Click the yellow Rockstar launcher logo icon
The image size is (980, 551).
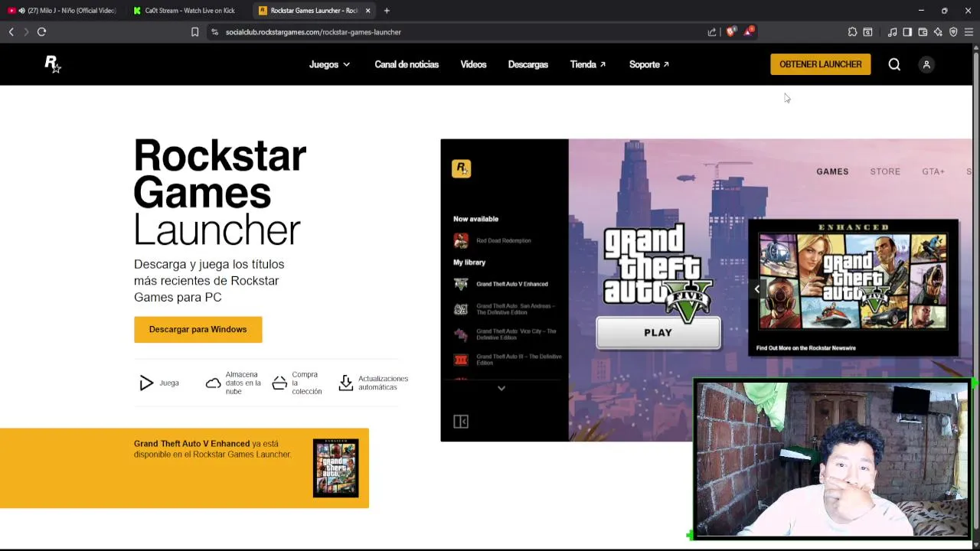click(x=461, y=168)
